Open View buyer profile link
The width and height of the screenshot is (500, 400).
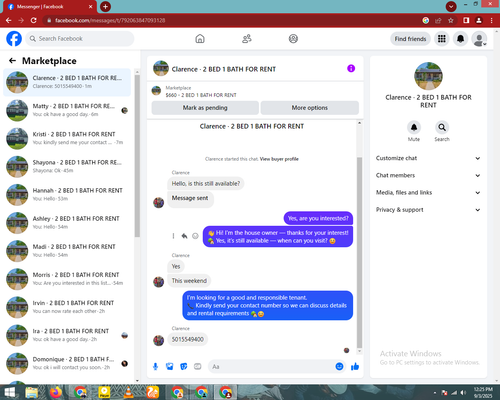click(279, 159)
